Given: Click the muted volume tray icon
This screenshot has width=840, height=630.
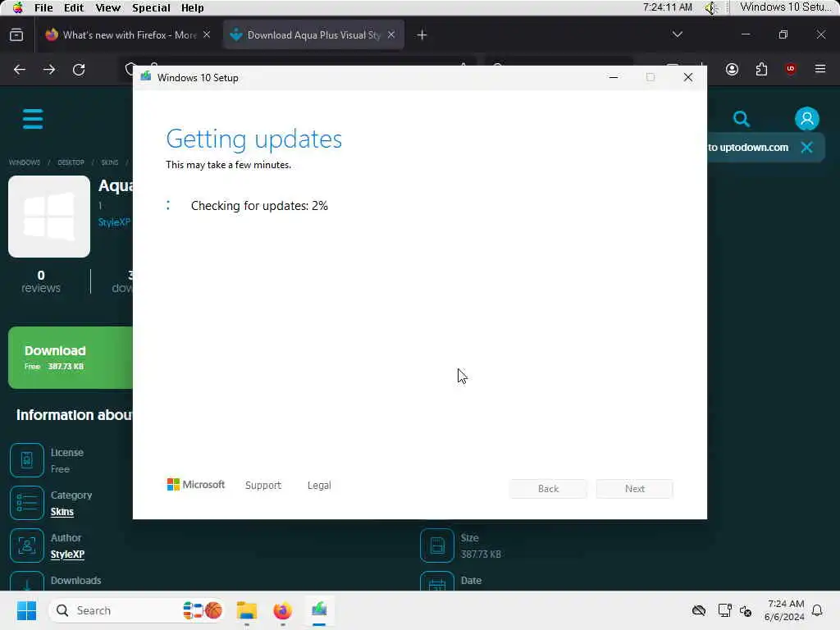Looking at the screenshot, I should pyautogui.click(x=745, y=610).
